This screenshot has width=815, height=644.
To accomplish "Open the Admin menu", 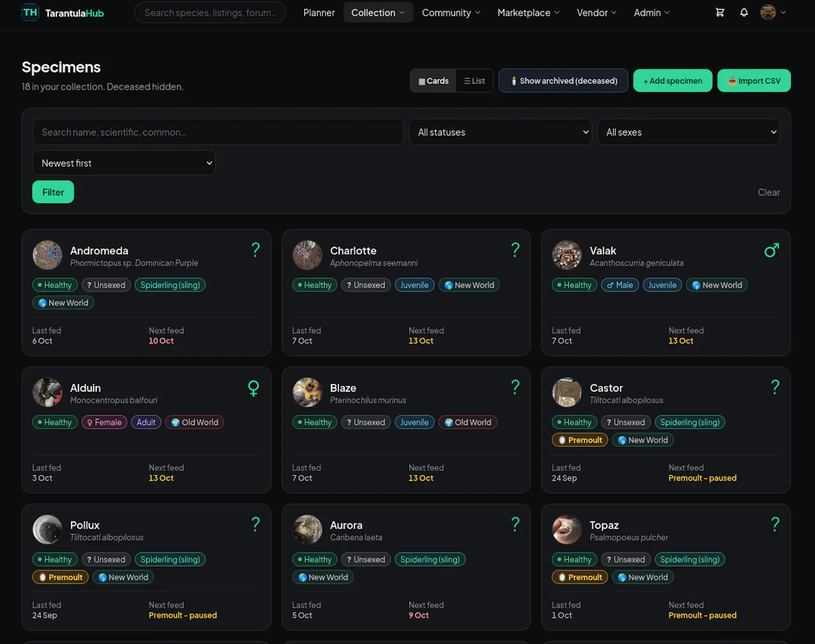I will [x=651, y=13].
